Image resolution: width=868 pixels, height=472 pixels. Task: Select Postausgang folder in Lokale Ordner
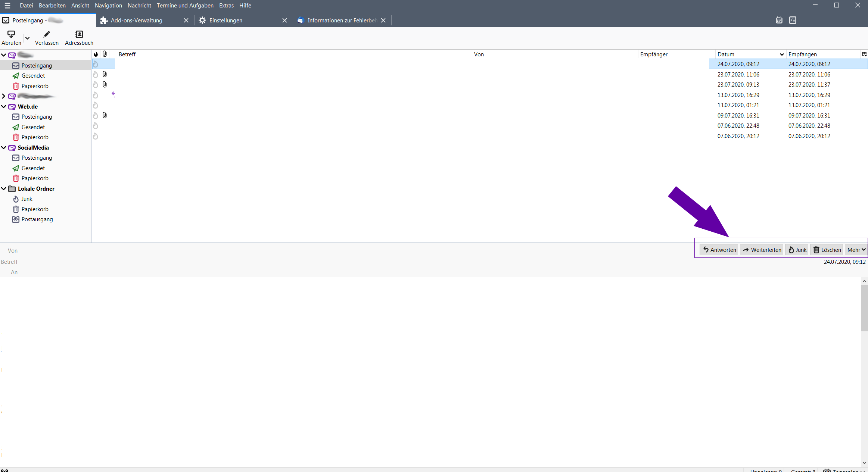(37, 219)
